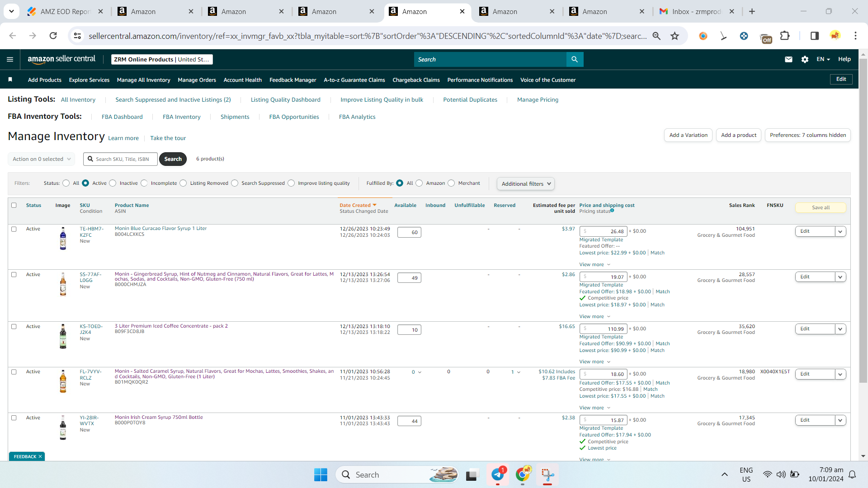Screen dimensions: 868x488
Task: Choose the Status All radio button
Action: click(x=66, y=183)
